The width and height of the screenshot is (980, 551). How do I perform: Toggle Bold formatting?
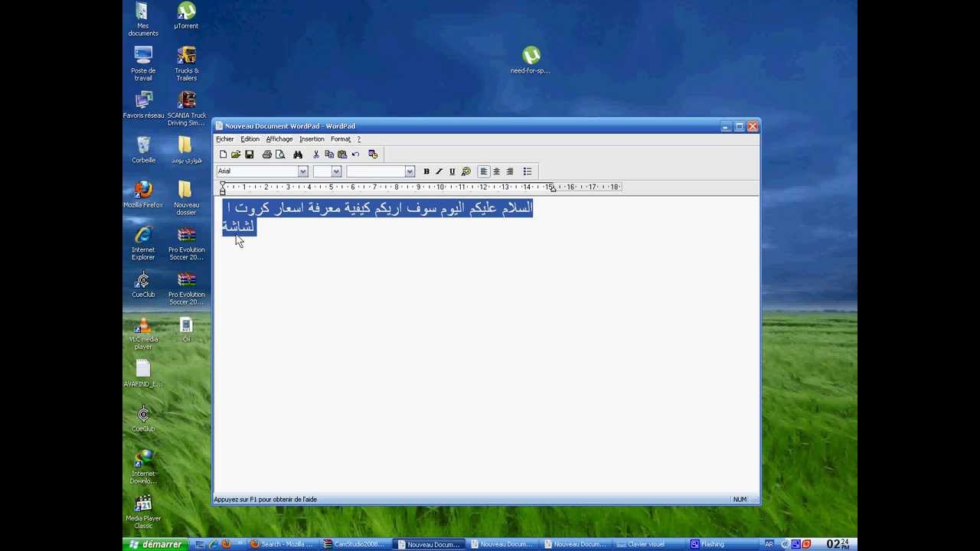(x=426, y=171)
